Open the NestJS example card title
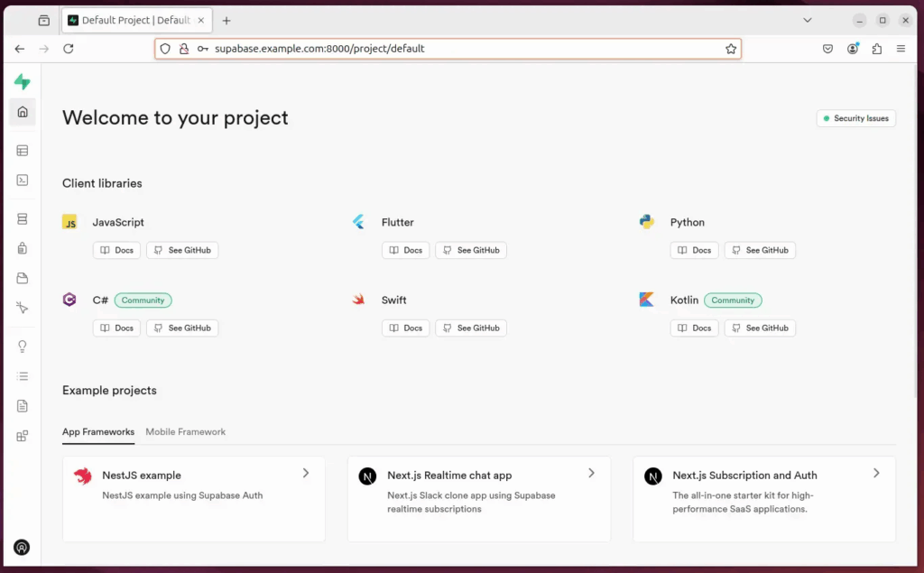This screenshot has height=573, width=924. pos(142,476)
